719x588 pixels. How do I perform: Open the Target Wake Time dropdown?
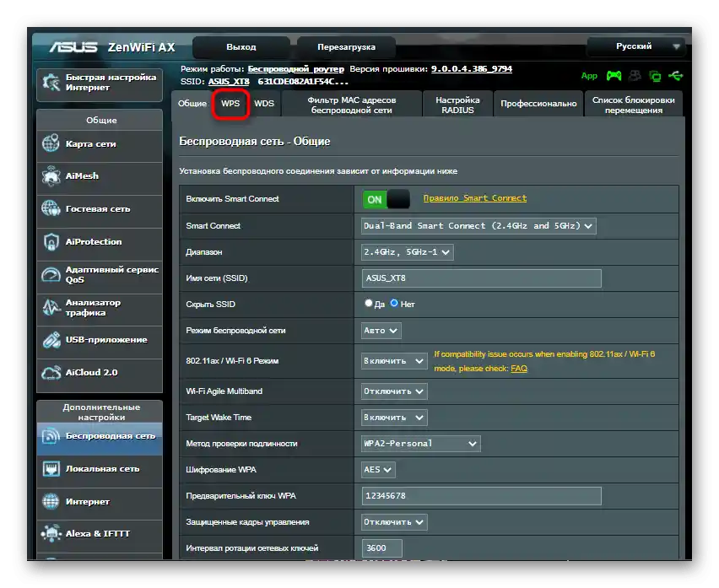click(x=394, y=418)
